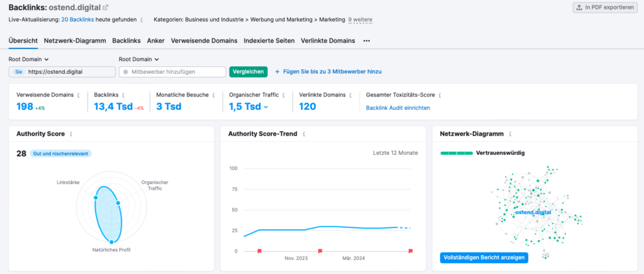This screenshot has width=644, height=274.
Task: Click info icon beside Gesamter Toxizitäts-Score
Action: coord(440,95)
